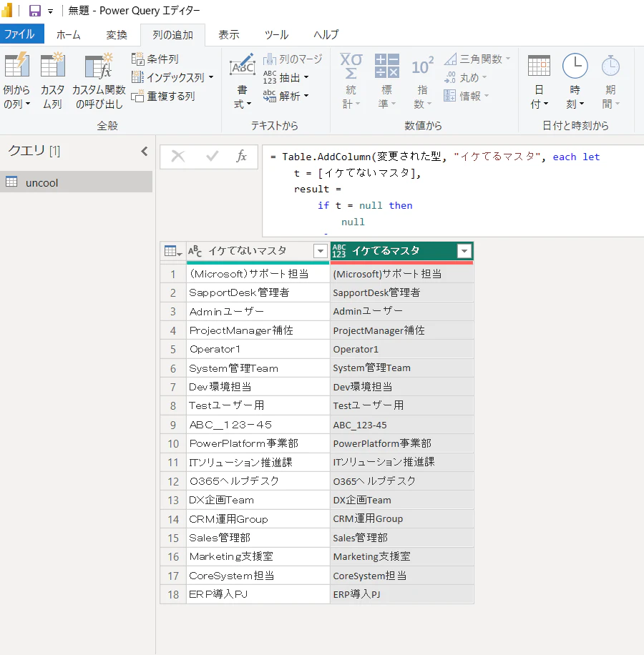
Task: Open 期間 duration menu
Action: pos(610,81)
